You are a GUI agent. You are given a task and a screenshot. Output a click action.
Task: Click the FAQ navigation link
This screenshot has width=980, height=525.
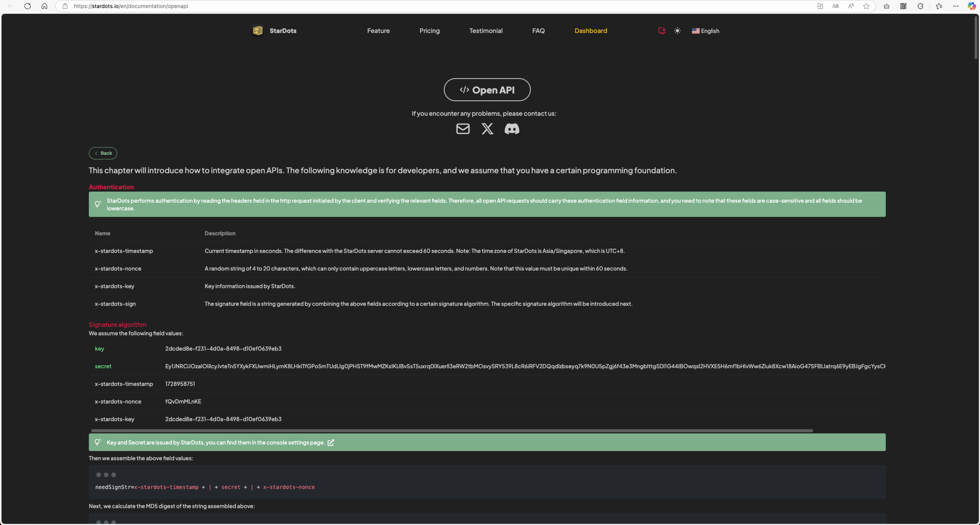tap(538, 31)
